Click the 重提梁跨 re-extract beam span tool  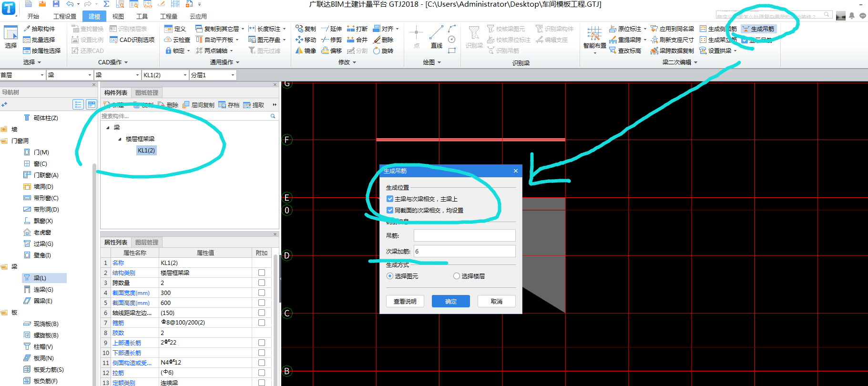tap(625, 40)
